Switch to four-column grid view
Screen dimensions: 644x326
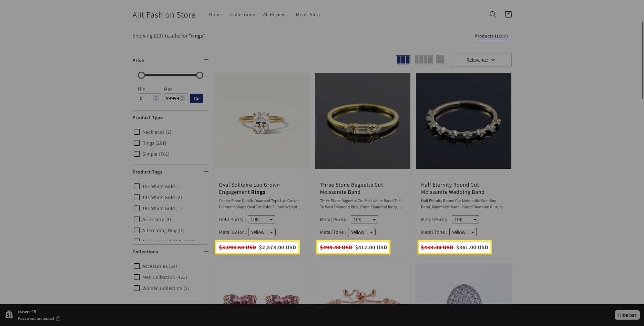click(x=423, y=60)
